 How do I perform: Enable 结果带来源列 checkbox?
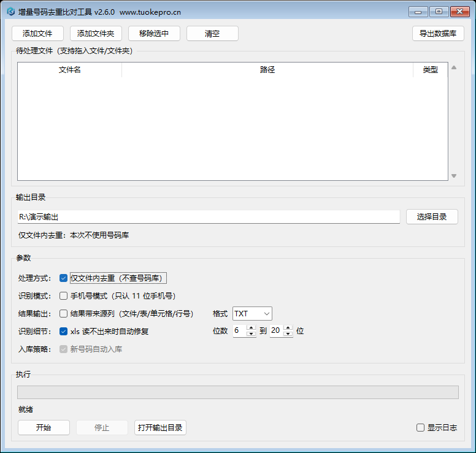click(x=63, y=313)
